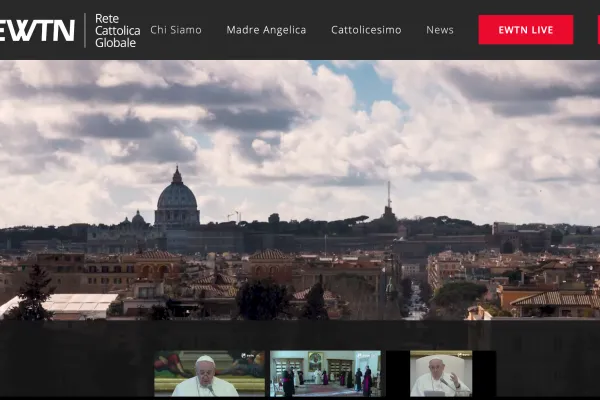600x400 pixels.
Task: Click the cut-off red button right of EWTN LIVE
Action: coord(597,30)
